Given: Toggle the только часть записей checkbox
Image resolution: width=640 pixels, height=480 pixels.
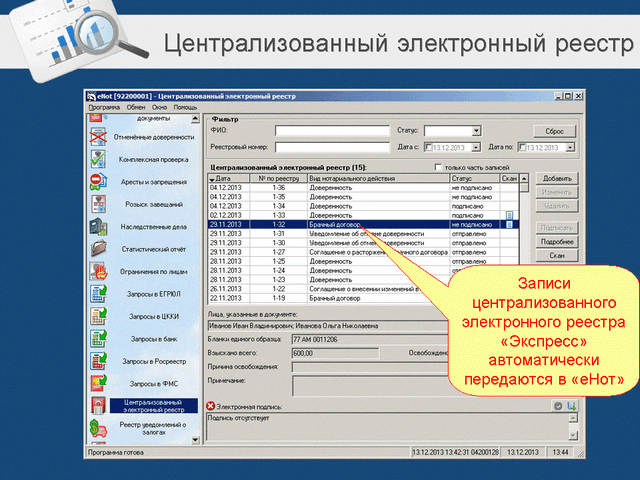Looking at the screenshot, I should click(x=437, y=167).
